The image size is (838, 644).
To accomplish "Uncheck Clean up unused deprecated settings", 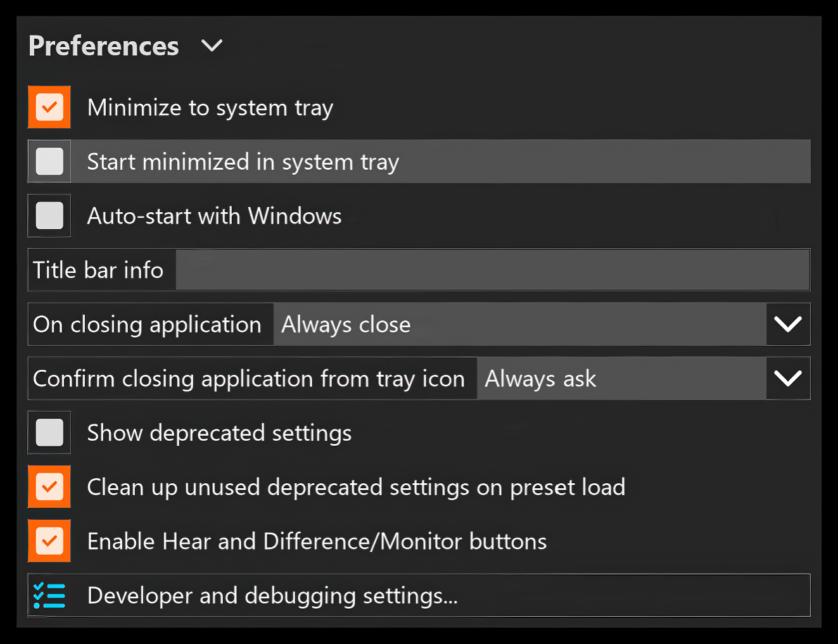I will [x=49, y=487].
